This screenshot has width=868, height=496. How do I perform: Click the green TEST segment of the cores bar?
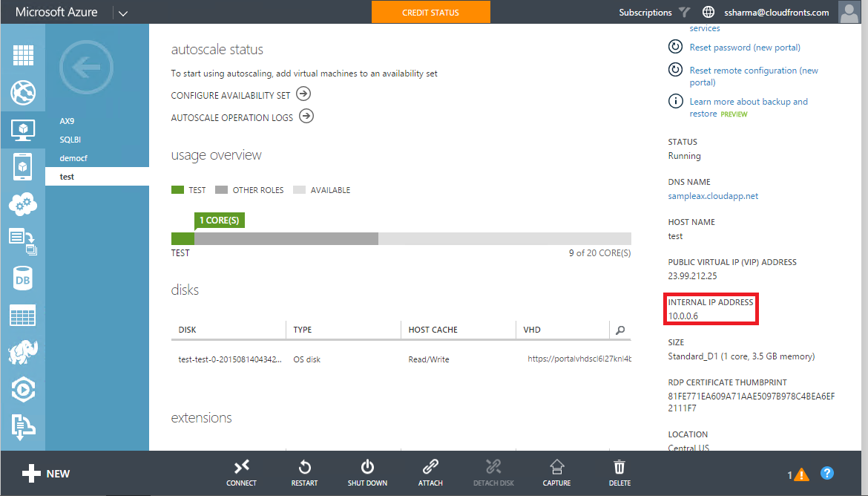[x=183, y=239]
